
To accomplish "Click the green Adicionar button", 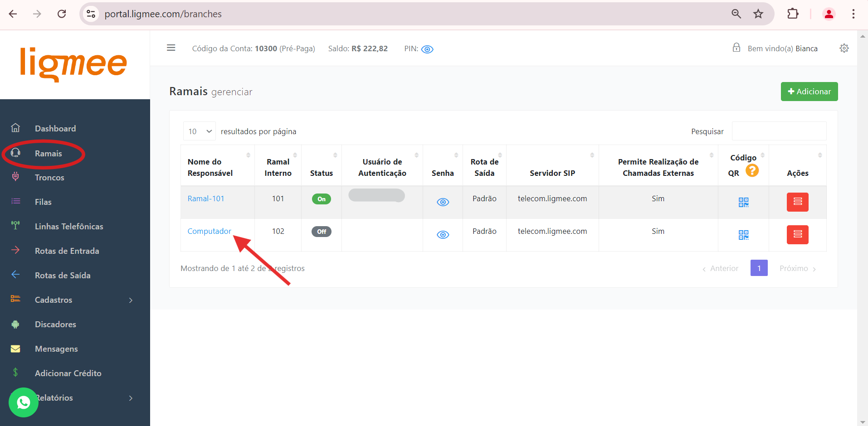I will tap(809, 92).
